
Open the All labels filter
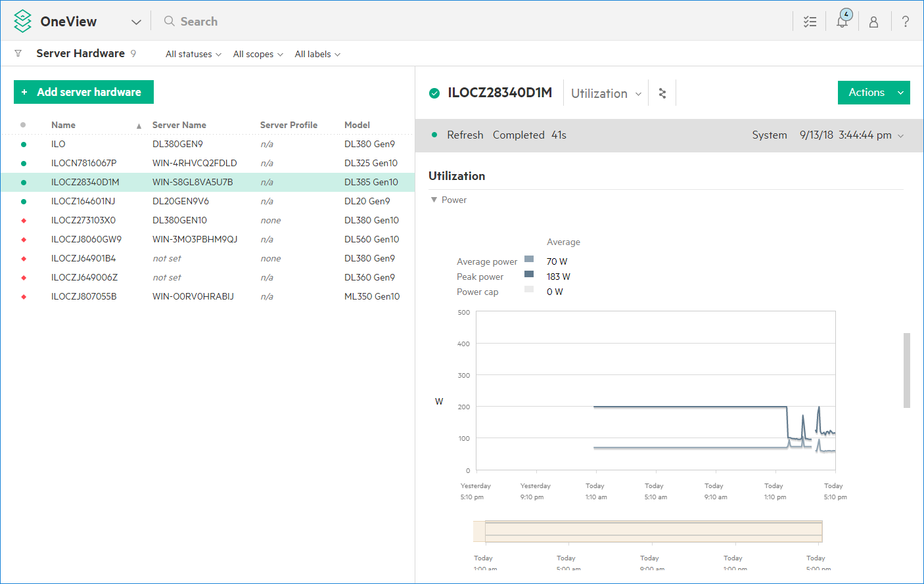(317, 55)
